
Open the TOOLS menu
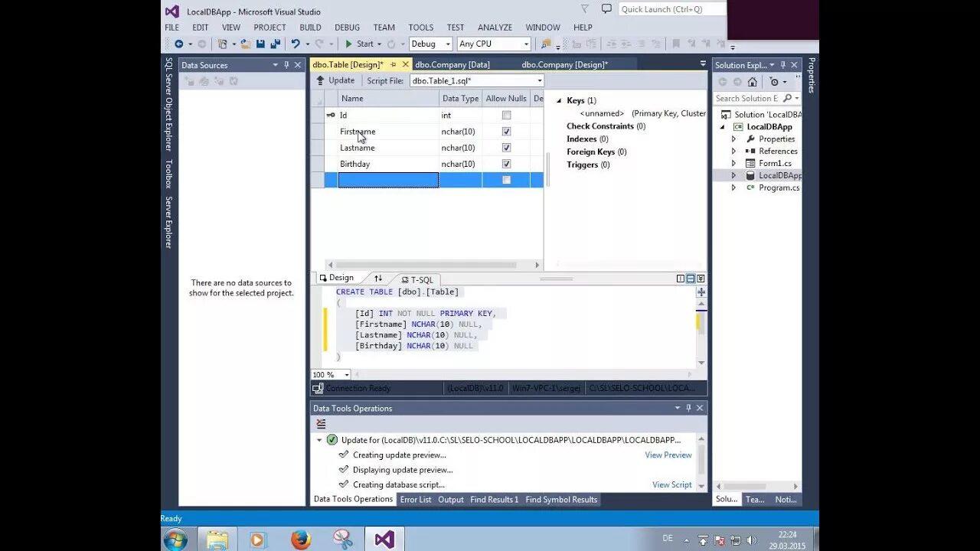[420, 28]
